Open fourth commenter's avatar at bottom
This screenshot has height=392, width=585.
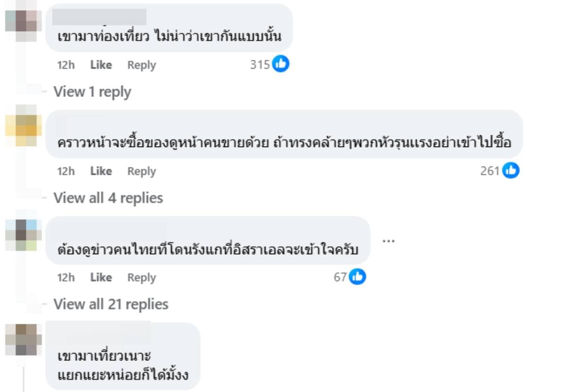pyautogui.click(x=23, y=339)
